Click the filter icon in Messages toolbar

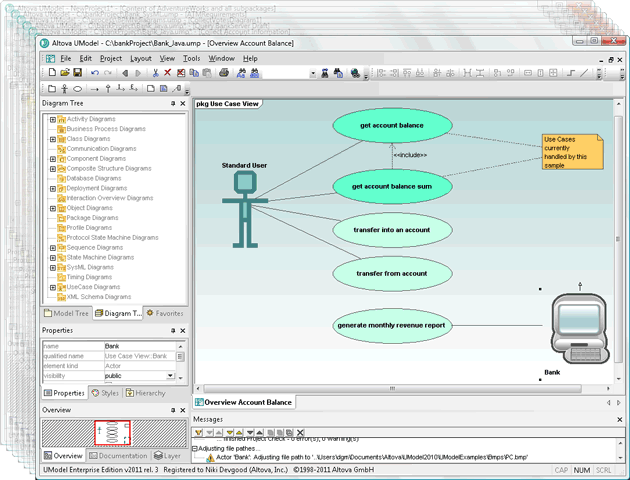tap(198, 433)
